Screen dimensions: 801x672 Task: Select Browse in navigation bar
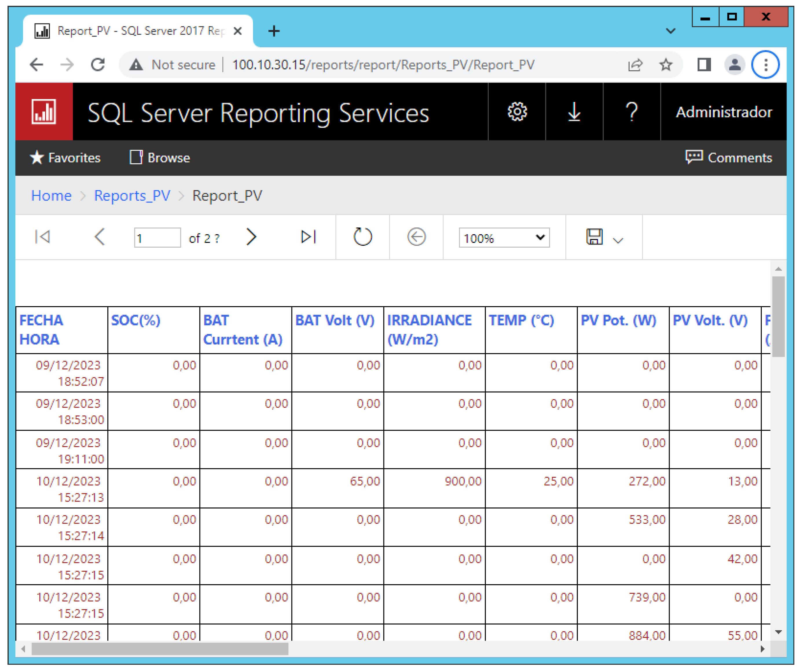(160, 158)
